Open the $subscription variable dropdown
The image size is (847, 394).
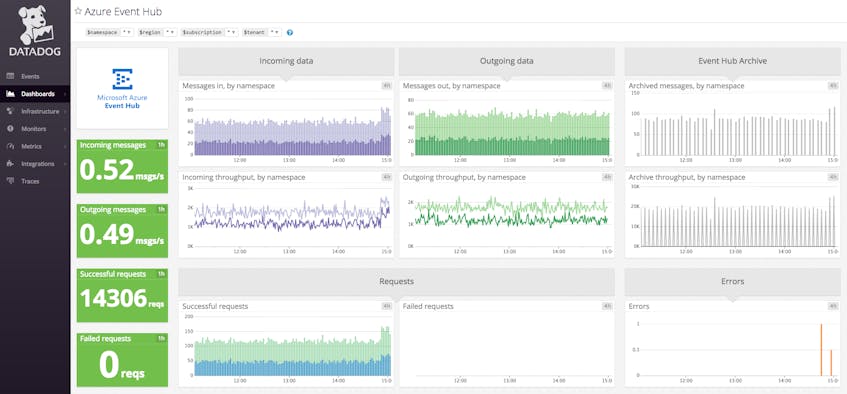pyautogui.click(x=232, y=32)
